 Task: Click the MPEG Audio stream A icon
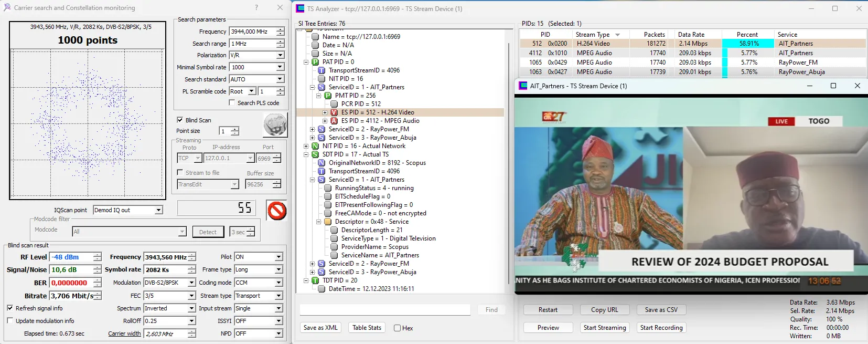point(334,121)
